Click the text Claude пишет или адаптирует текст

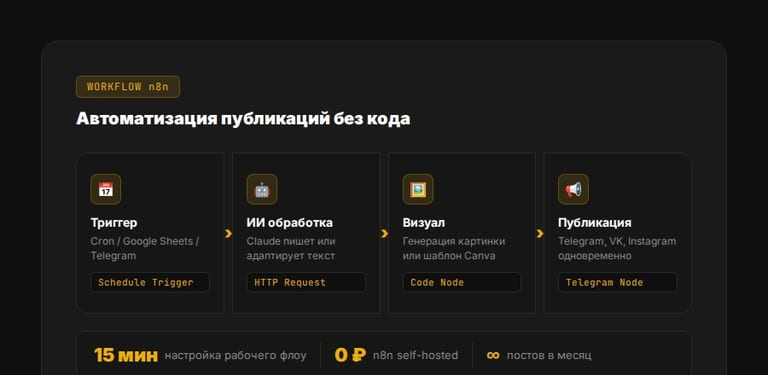pos(291,249)
